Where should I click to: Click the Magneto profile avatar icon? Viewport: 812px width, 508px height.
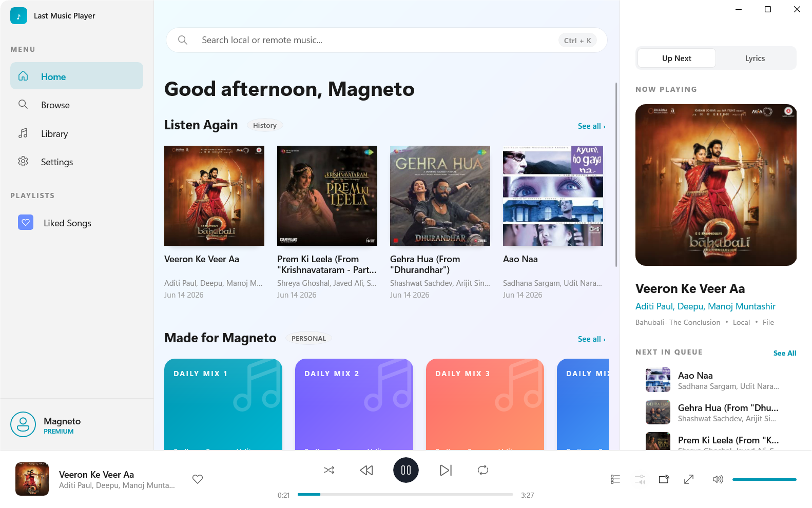(x=23, y=424)
